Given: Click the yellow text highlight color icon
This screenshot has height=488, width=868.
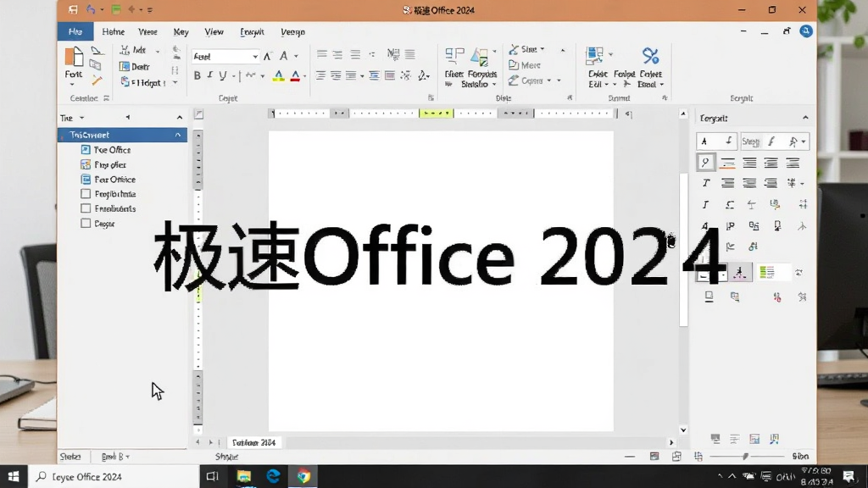Looking at the screenshot, I should tap(278, 75).
